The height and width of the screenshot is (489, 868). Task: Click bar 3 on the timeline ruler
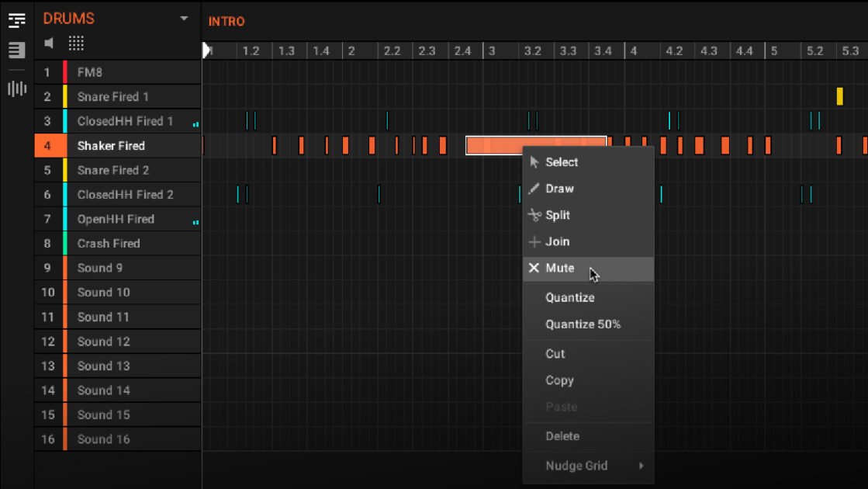pos(492,51)
